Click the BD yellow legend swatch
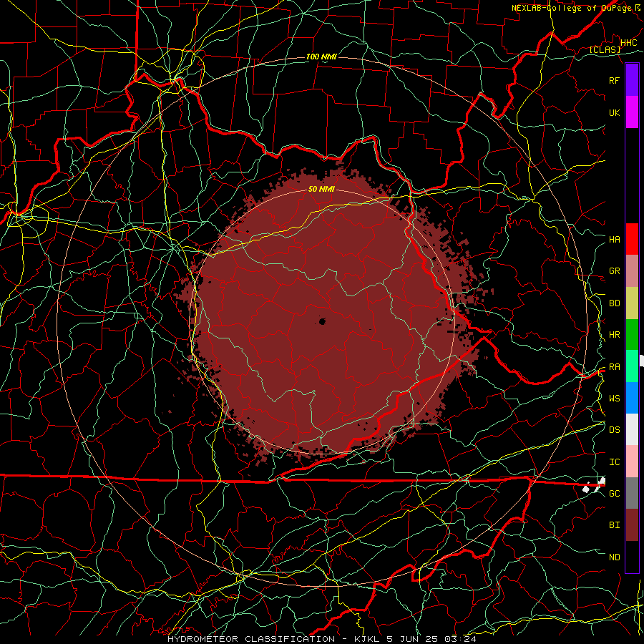This screenshot has width=644, height=644. 632,303
